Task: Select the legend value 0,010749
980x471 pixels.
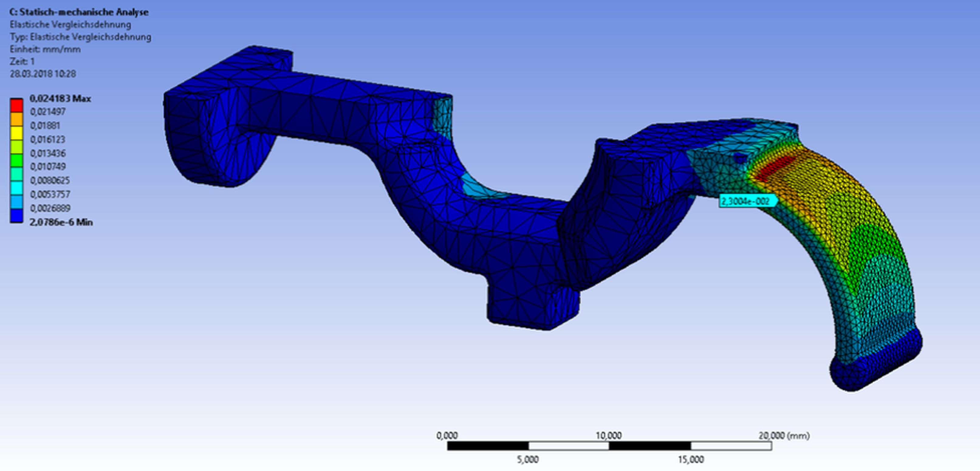Action: (48, 167)
